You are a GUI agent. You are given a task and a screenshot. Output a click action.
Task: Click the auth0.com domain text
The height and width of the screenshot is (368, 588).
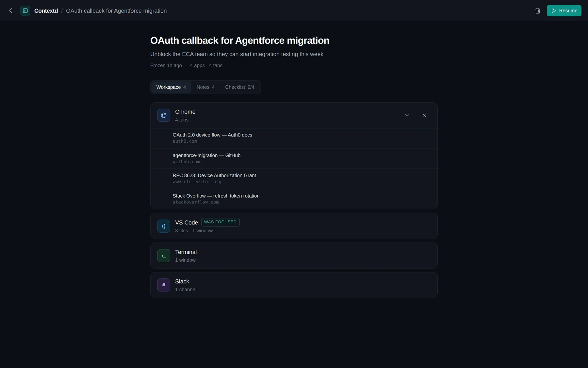tap(185, 141)
